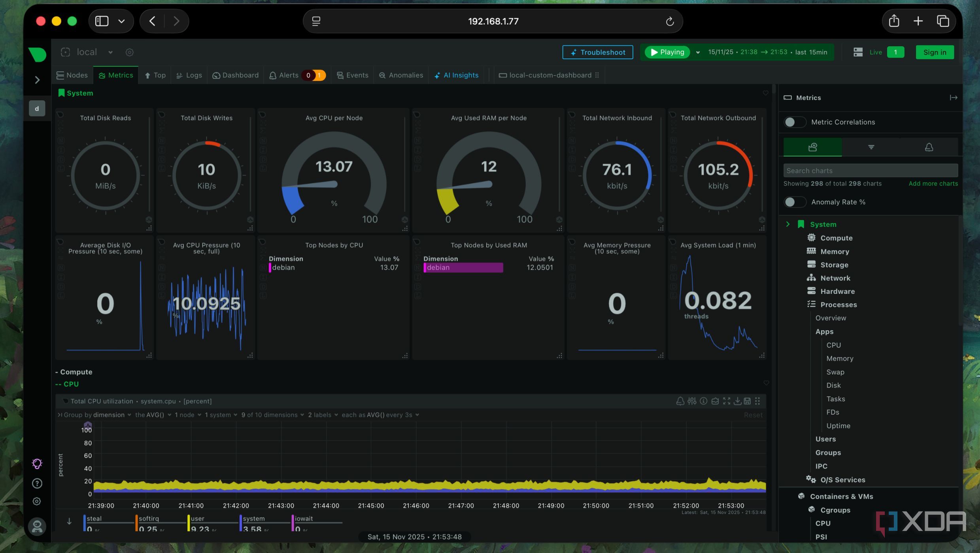Image resolution: width=980 pixels, height=553 pixels.
Task: Click the nodes list icon beside Live
Action: [857, 52]
